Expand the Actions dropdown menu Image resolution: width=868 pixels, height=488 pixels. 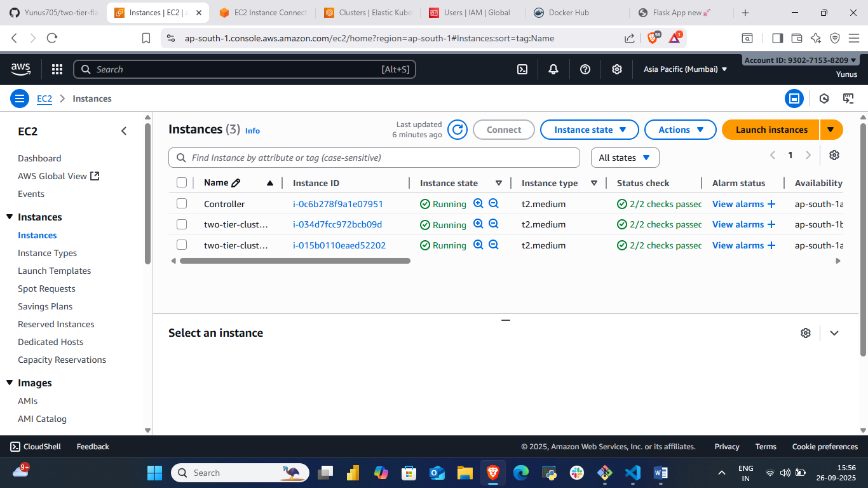(x=681, y=130)
